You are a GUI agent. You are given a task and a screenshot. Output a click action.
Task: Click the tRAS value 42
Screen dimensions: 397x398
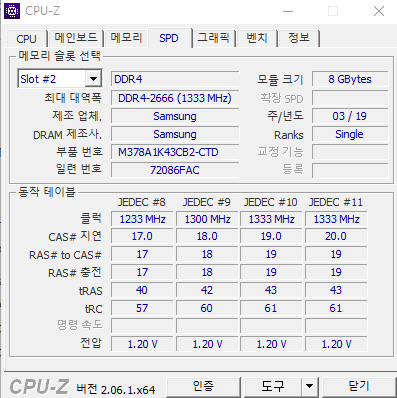[207, 290]
